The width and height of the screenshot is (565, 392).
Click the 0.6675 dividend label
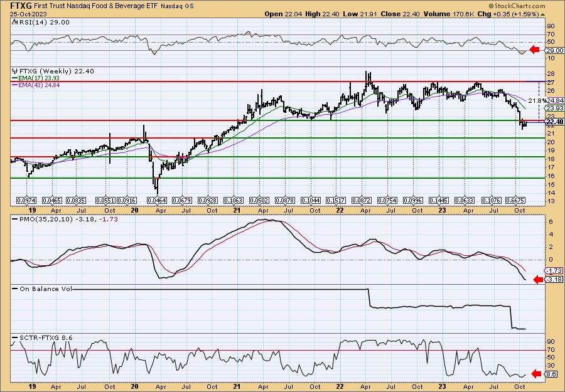click(515, 200)
